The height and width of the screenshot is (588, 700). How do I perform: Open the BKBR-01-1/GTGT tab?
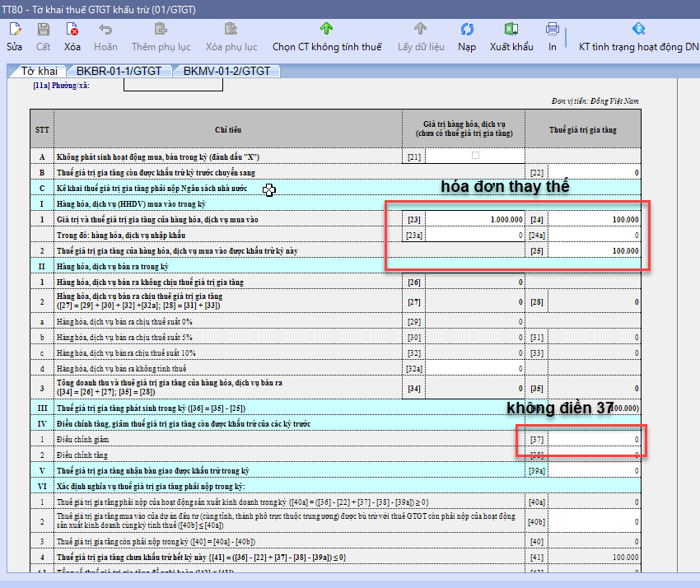pyautogui.click(x=119, y=71)
